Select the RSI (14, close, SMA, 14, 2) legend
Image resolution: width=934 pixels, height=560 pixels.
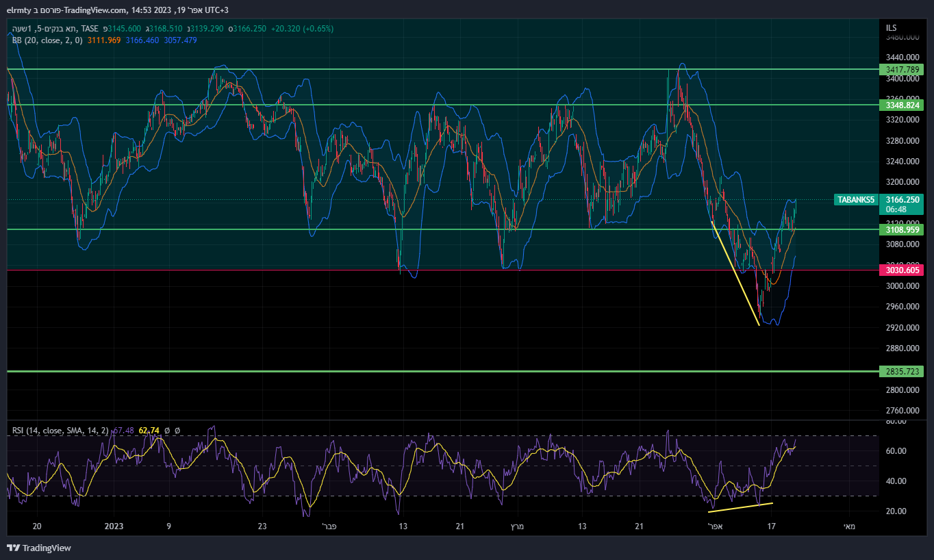60,431
